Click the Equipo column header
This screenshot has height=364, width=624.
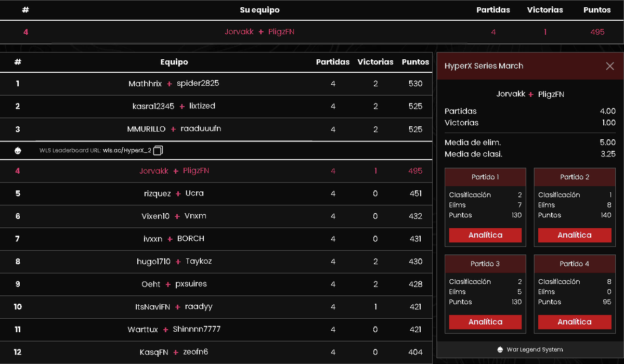[x=174, y=62]
